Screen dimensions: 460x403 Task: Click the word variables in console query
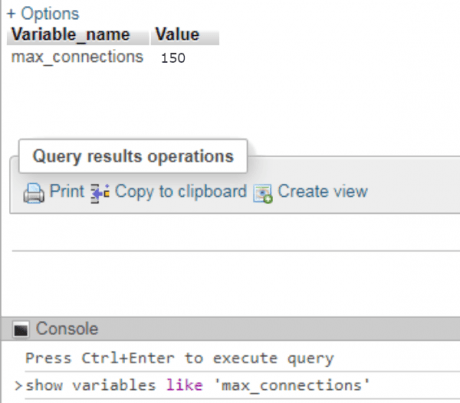pyautogui.click(x=114, y=385)
